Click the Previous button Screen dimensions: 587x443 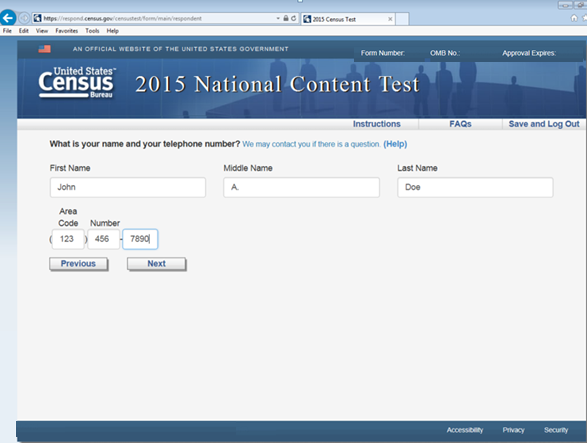tap(79, 264)
